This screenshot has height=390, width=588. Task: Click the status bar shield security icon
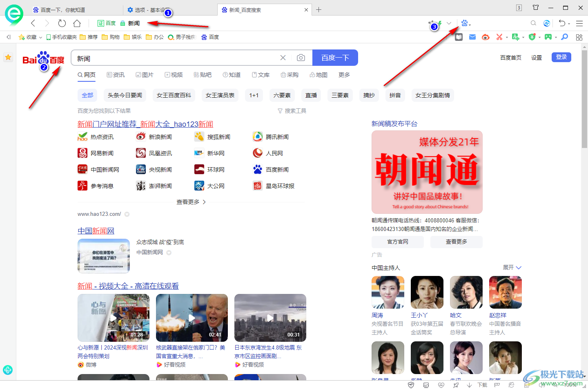(x=411, y=385)
